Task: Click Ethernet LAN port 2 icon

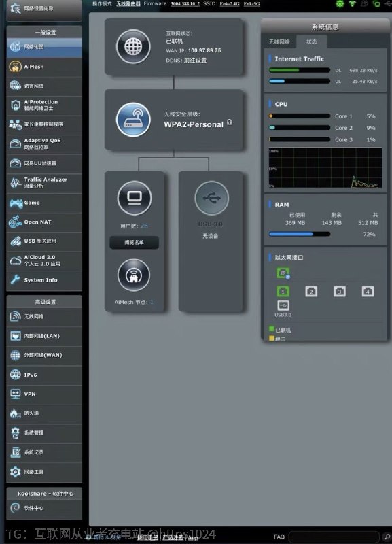Action: [311, 292]
